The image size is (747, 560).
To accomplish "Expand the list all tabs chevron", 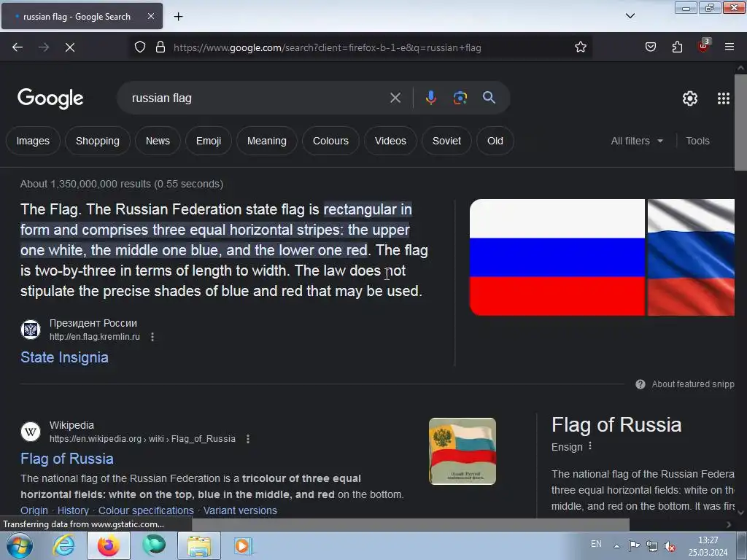I will point(630,16).
